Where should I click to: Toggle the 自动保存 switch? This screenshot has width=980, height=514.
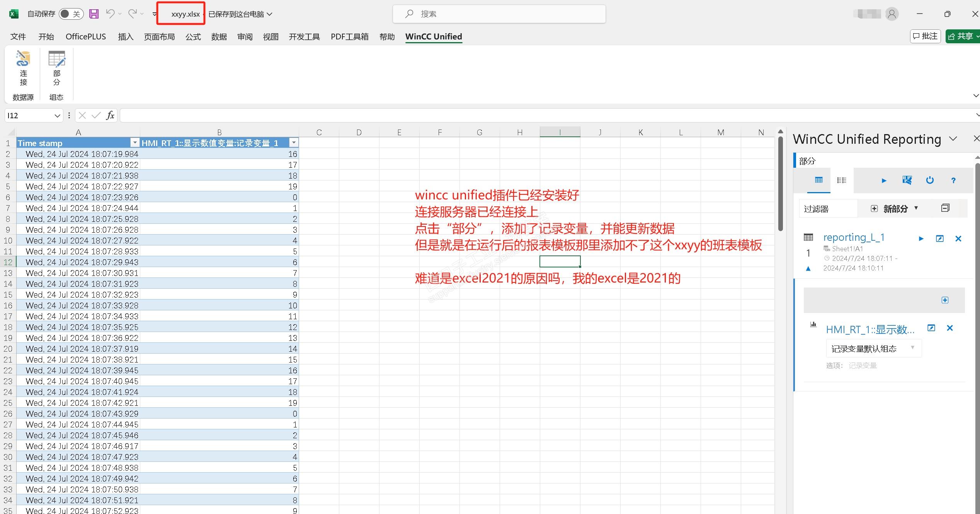tap(71, 14)
